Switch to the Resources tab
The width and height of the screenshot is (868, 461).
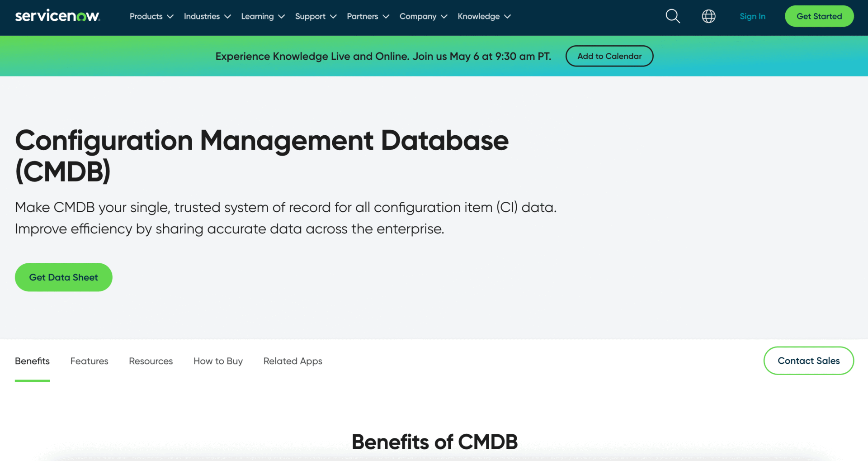tap(151, 361)
